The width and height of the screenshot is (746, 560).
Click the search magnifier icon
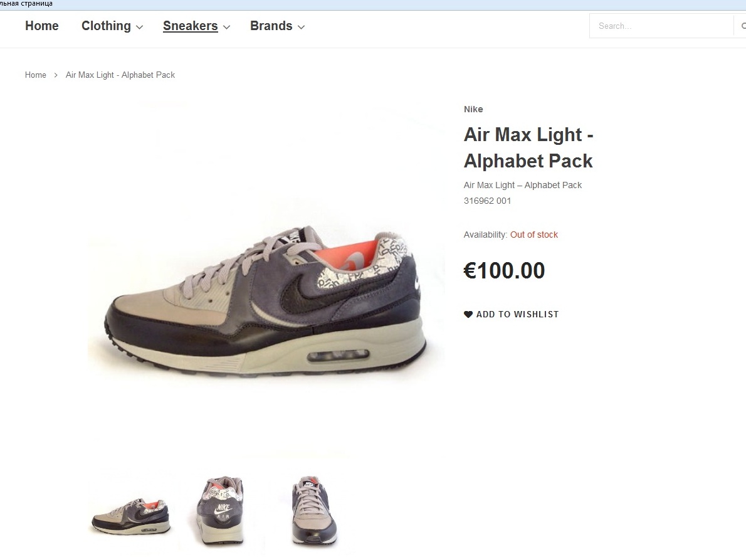click(742, 26)
